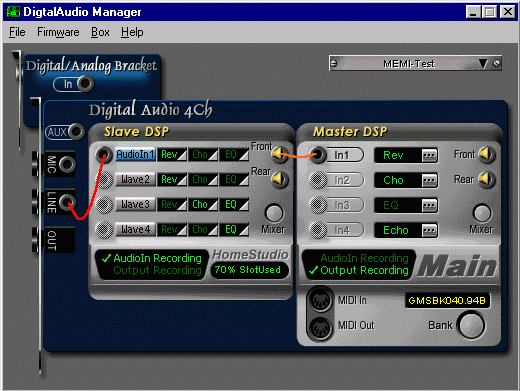Click the Wave3 input socket

104,205
